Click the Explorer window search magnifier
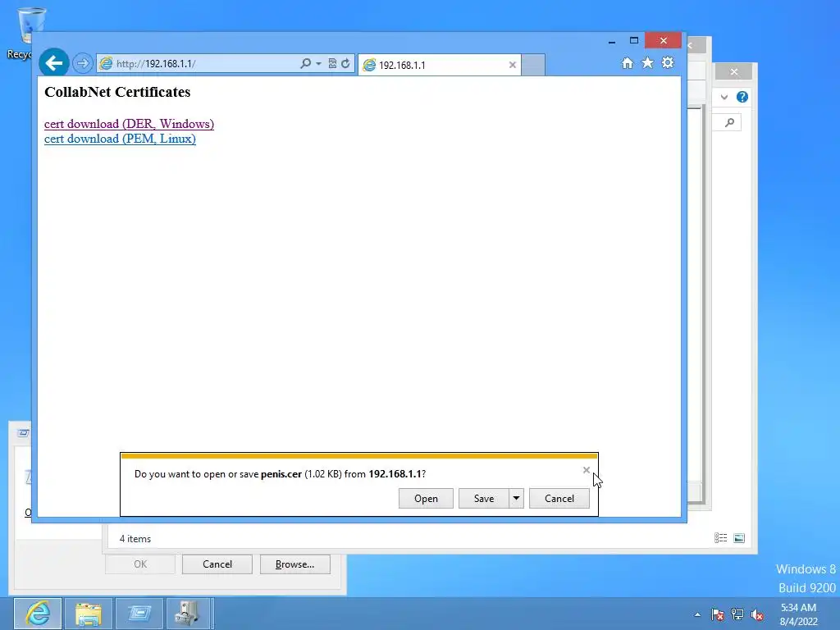 click(x=729, y=123)
